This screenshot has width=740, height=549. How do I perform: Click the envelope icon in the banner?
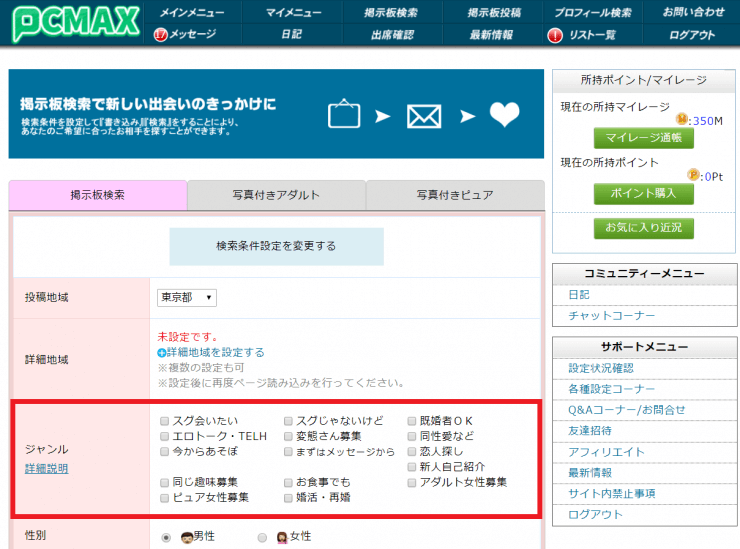pos(424,116)
